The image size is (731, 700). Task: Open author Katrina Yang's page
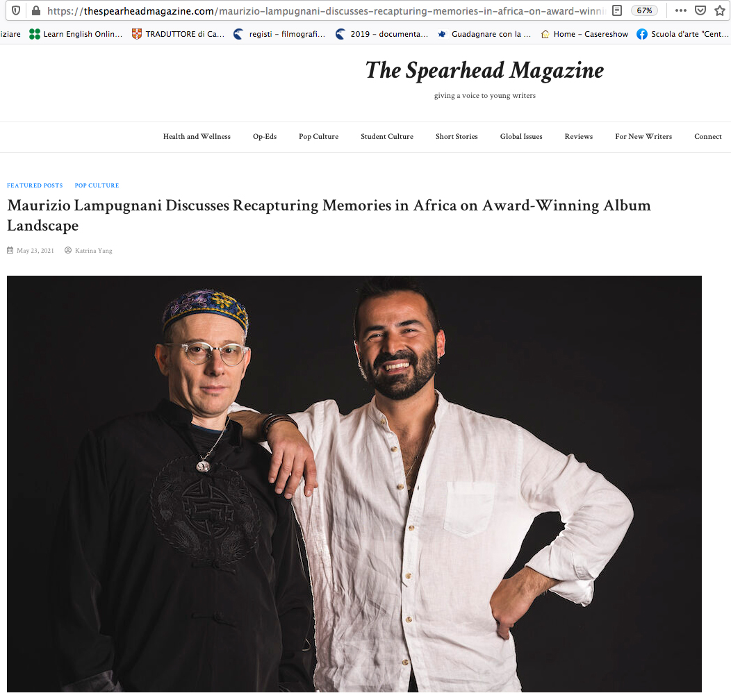pyautogui.click(x=93, y=251)
